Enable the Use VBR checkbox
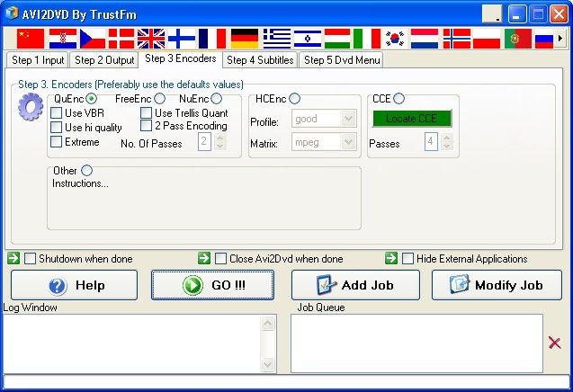The height and width of the screenshot is (392, 573). pos(56,113)
